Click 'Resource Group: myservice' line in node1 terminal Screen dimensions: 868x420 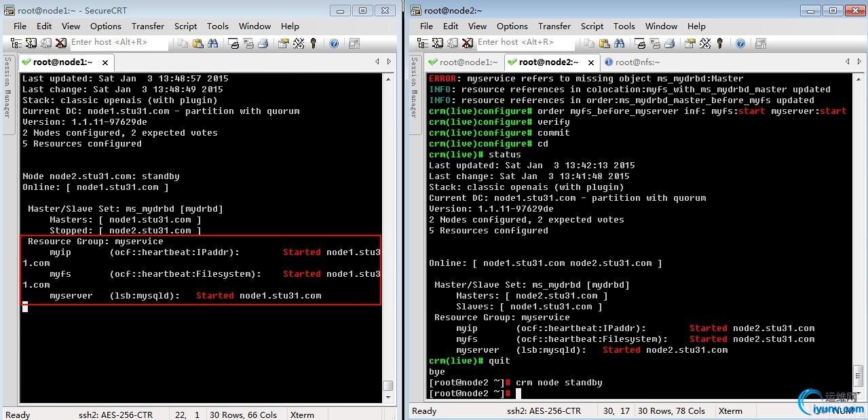click(x=96, y=242)
